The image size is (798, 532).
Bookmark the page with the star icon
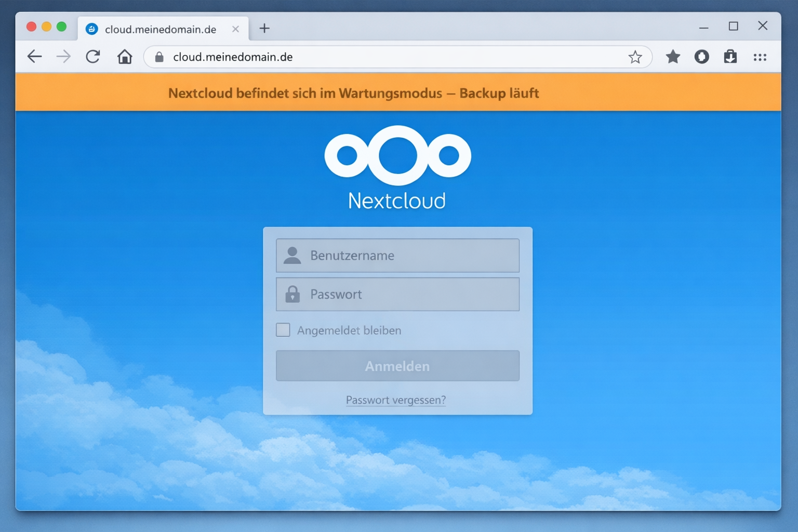(x=635, y=57)
